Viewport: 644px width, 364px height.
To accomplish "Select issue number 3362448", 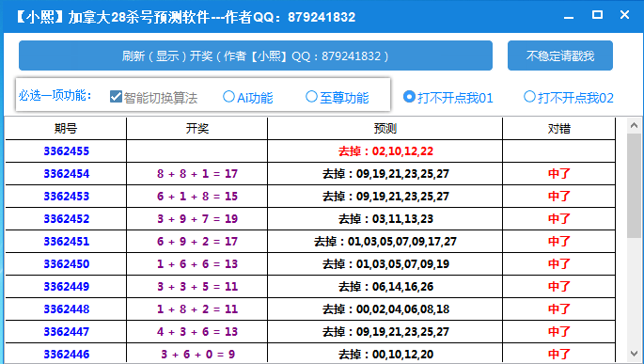I will pos(67,309).
